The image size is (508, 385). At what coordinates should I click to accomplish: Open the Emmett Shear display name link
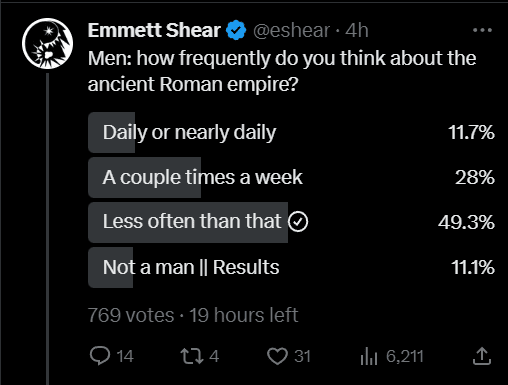point(154,30)
